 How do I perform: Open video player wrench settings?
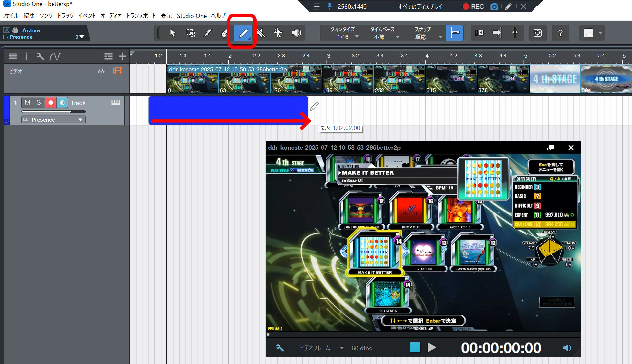(280, 348)
